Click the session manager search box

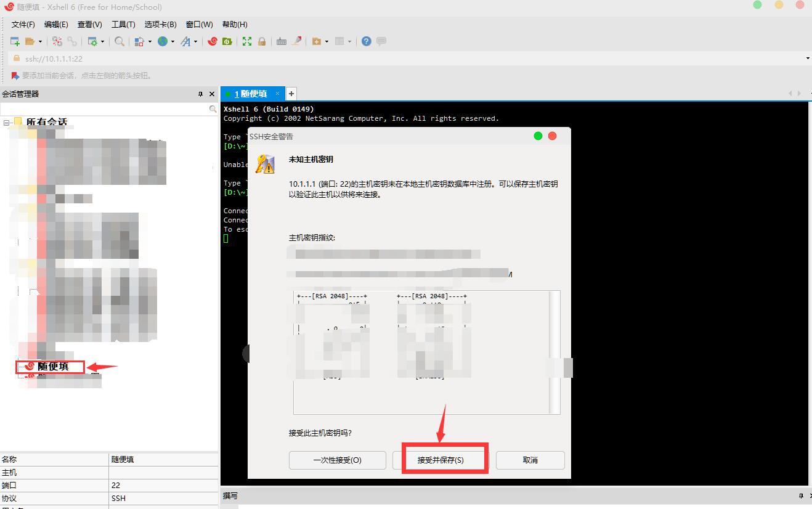click(x=105, y=108)
